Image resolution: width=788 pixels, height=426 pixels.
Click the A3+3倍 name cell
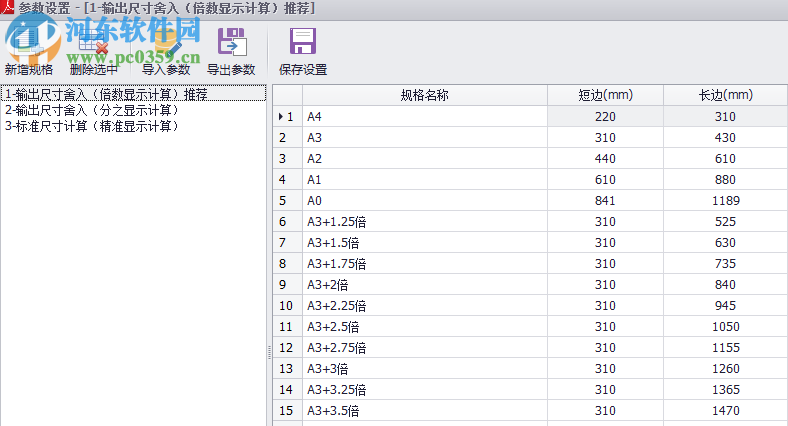coord(425,369)
